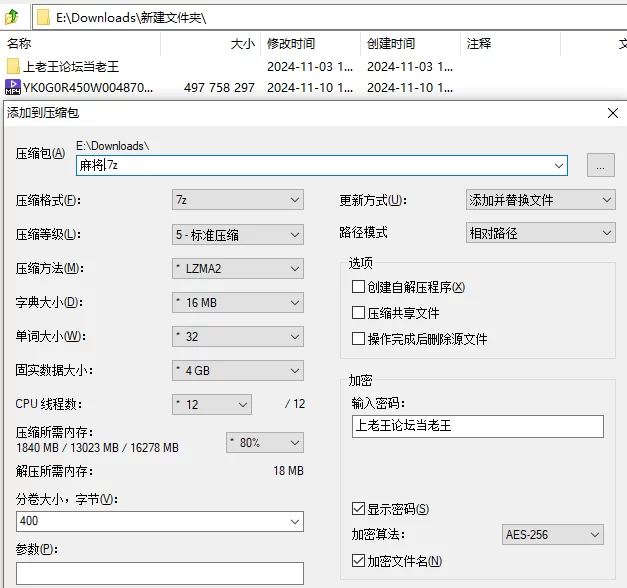
Task: Click the 18 MB decompression memory value
Action: point(288,471)
